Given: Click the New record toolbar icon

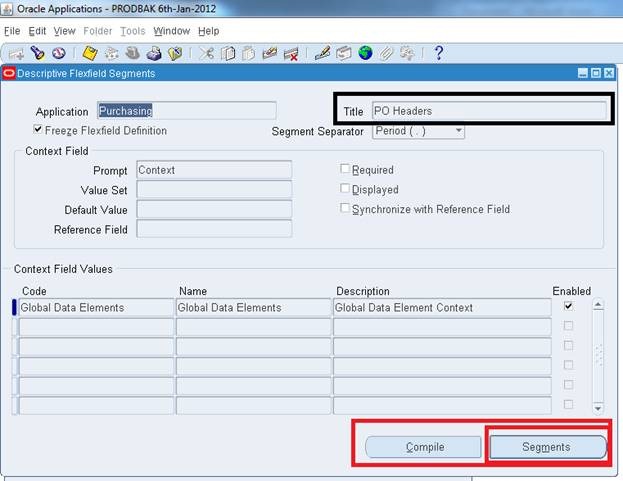Looking at the screenshot, I should click(16, 54).
